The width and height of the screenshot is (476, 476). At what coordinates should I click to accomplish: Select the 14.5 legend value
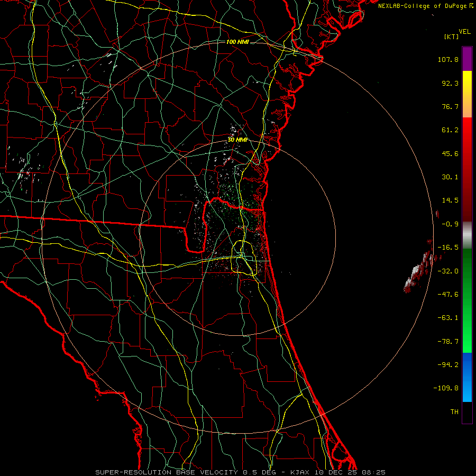pyautogui.click(x=450, y=200)
